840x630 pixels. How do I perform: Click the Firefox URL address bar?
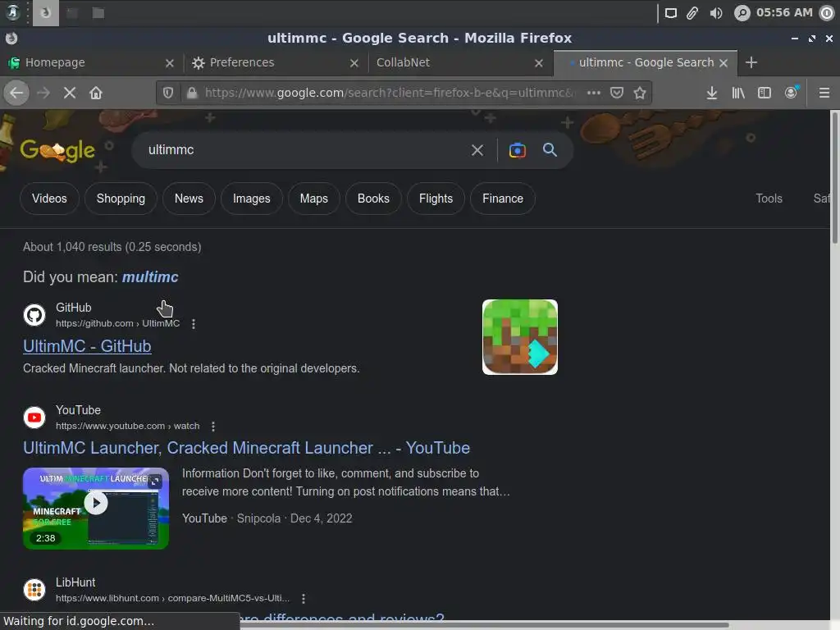click(390, 94)
